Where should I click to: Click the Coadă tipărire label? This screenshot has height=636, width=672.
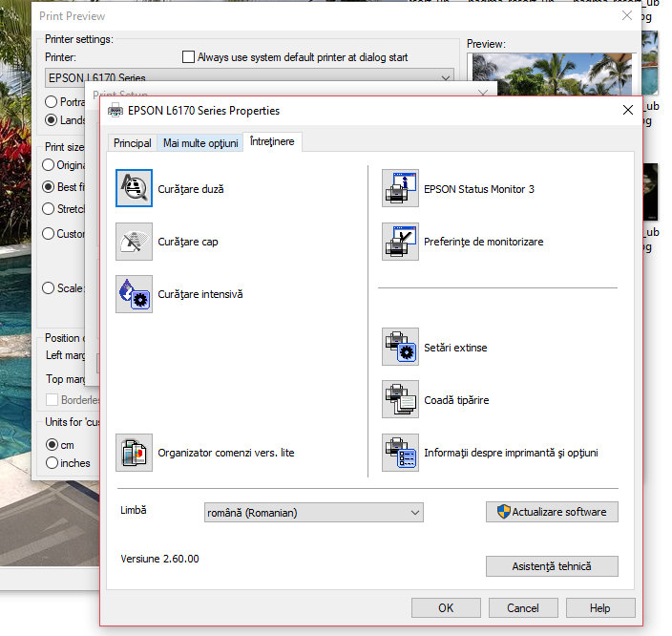(x=456, y=400)
